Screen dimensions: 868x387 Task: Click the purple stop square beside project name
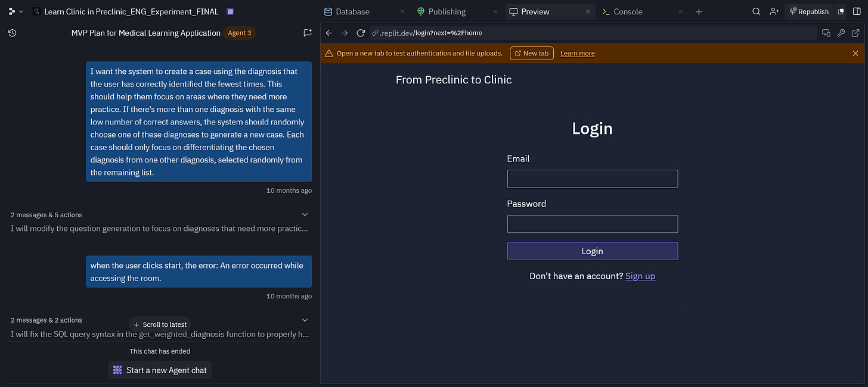coord(230,11)
